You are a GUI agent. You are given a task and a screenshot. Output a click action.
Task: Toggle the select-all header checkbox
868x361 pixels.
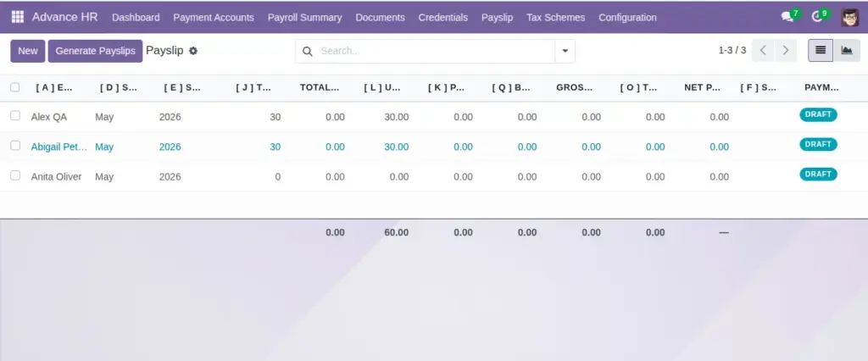click(15, 87)
